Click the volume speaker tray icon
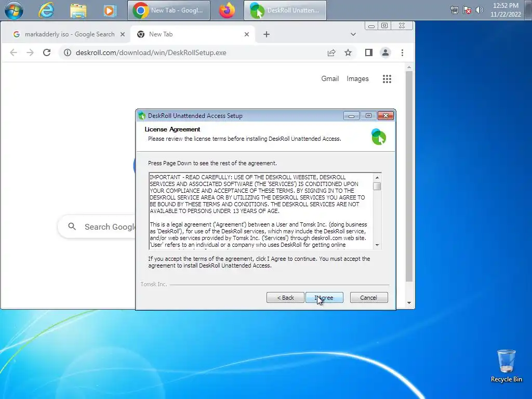Viewport: 532px width, 399px height. [479, 10]
